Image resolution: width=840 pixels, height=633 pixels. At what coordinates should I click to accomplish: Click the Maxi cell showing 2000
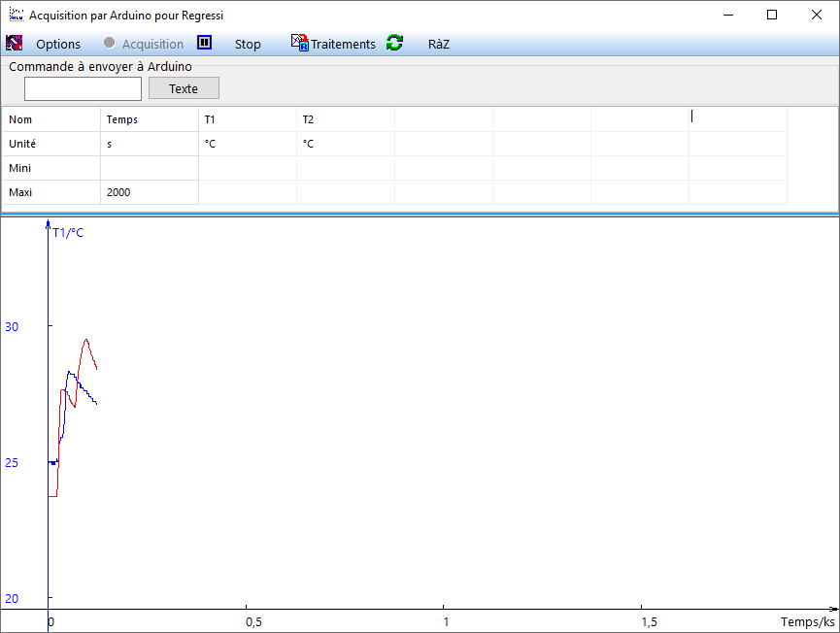[x=150, y=192]
